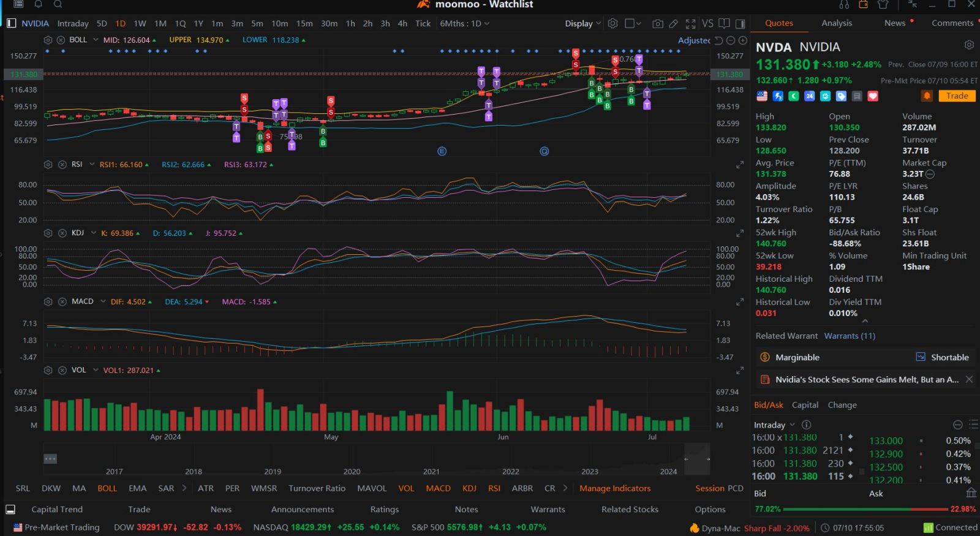Image resolution: width=980 pixels, height=536 pixels.
Task: Expand chart to full screen
Action: 690,23
